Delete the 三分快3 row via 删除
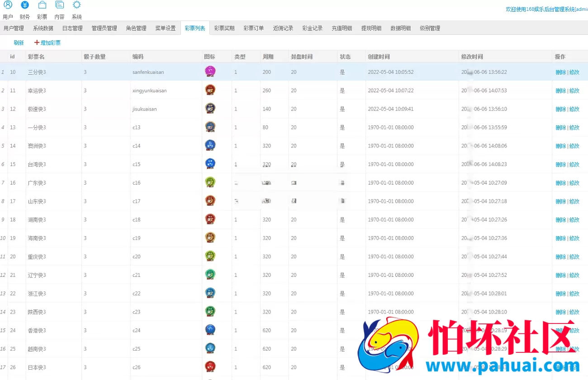Viewport: 588px width, 380px height. tap(560, 72)
